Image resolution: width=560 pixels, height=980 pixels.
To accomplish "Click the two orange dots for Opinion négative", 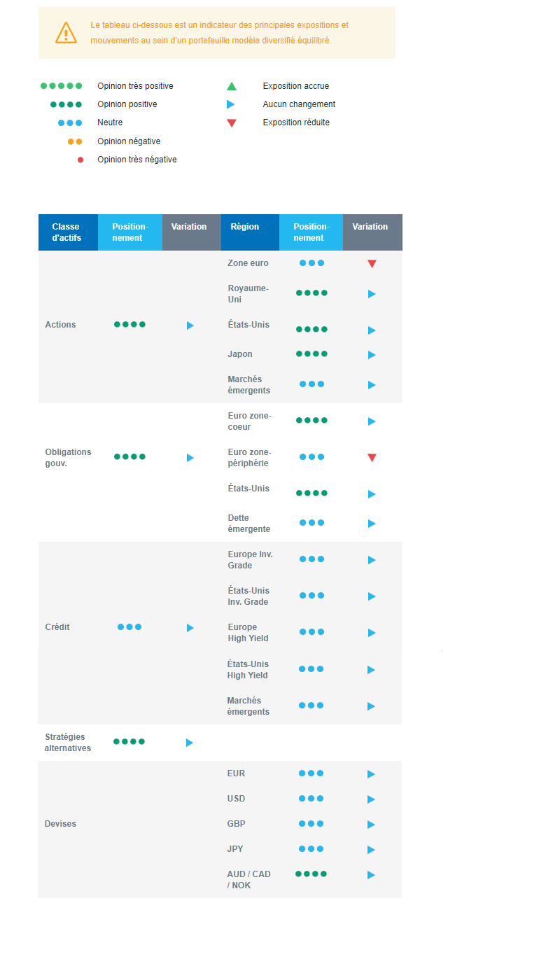I will pyautogui.click(x=75, y=141).
